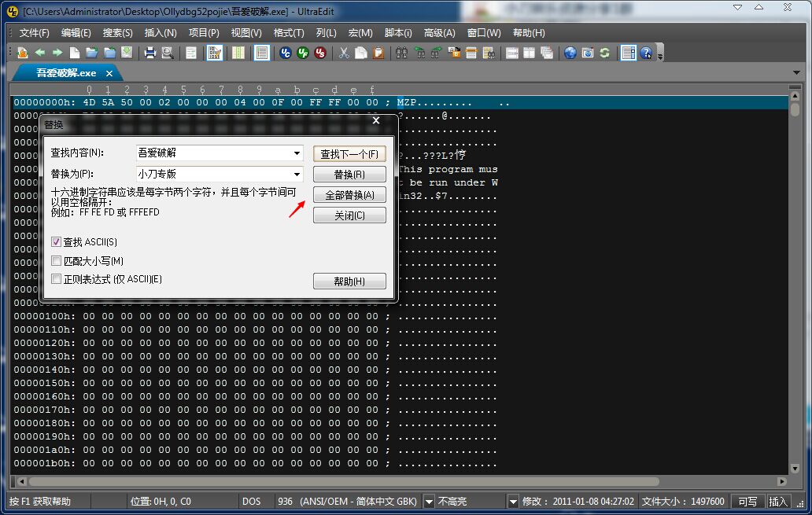Tile windows horizontally toolbar icon
This screenshot has width=812, height=515.
[512, 53]
